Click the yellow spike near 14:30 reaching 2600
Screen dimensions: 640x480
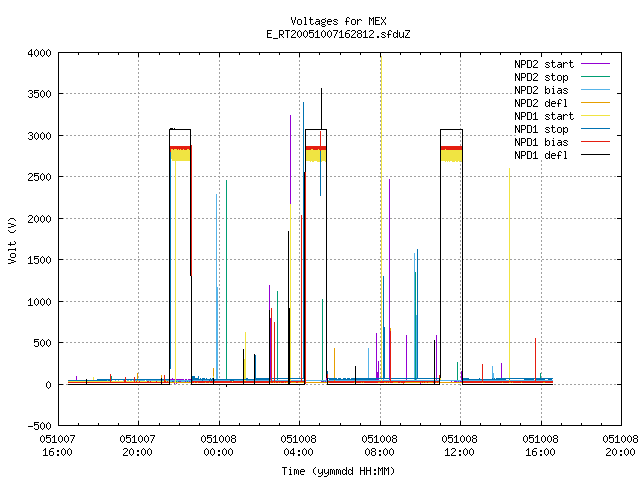point(509,276)
